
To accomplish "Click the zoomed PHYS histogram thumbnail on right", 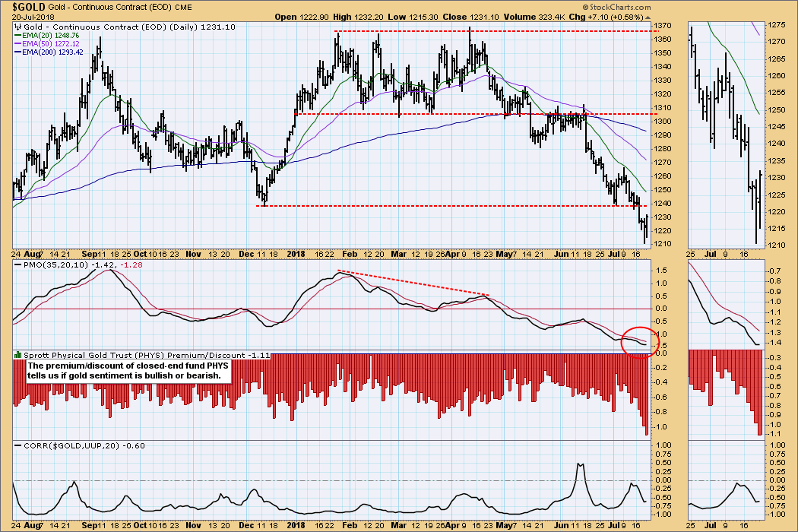I will [727, 394].
